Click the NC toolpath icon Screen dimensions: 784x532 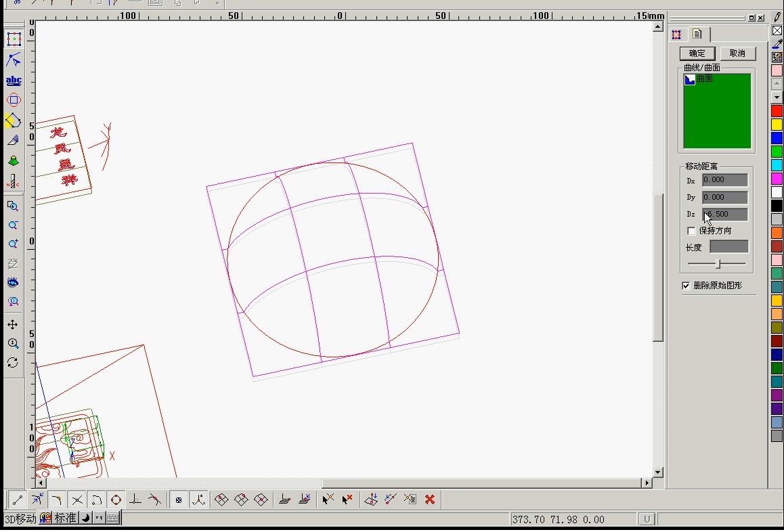[x=13, y=181]
